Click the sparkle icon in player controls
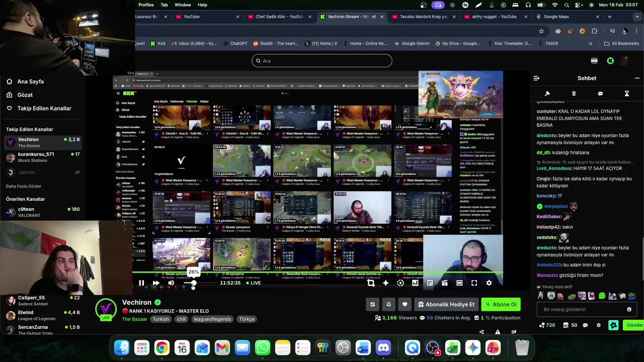 (386, 283)
